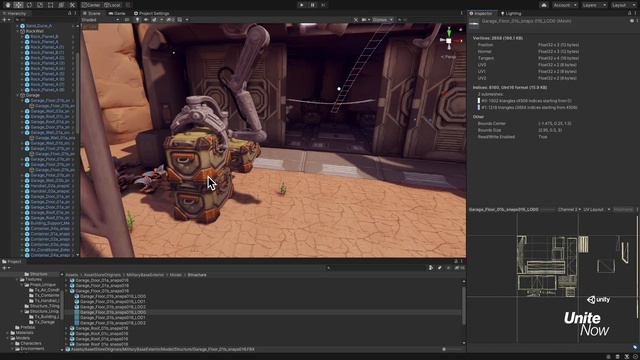The width and height of the screenshot is (640, 360).
Task: Toggle scene grid visibility icon
Action: point(180,20)
